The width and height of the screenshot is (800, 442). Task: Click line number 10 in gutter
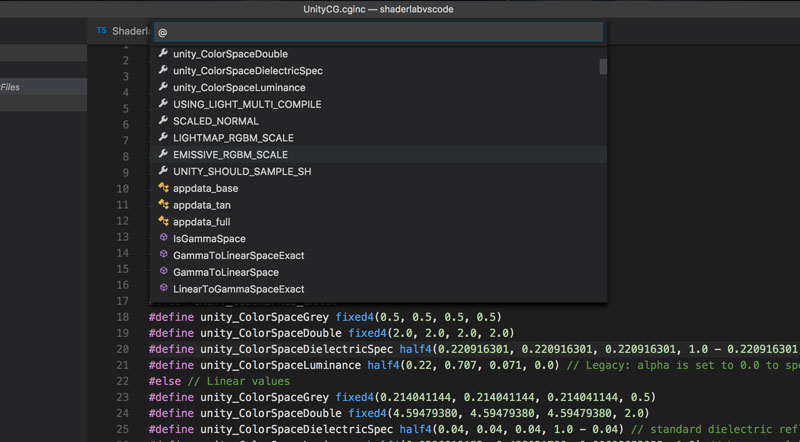click(x=122, y=189)
